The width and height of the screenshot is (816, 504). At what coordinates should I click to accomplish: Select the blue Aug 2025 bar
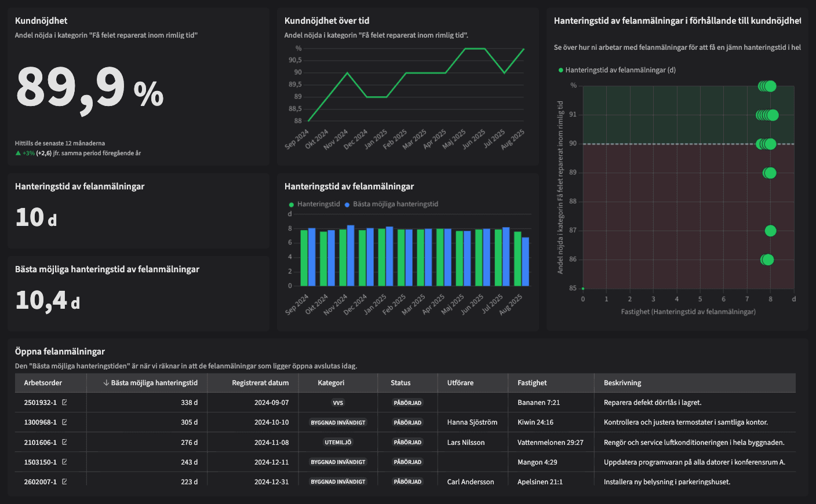coord(525,262)
